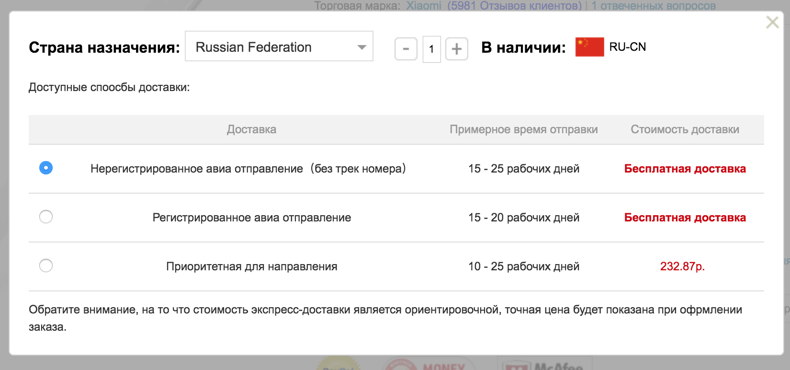
Task: Click 'Приоритетная для направления' shipping name
Action: (252, 267)
